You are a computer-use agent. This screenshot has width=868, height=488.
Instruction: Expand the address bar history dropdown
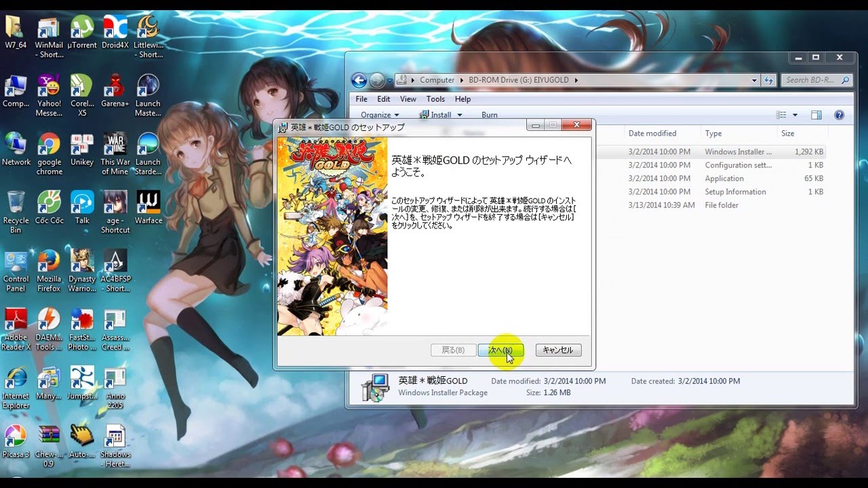754,80
